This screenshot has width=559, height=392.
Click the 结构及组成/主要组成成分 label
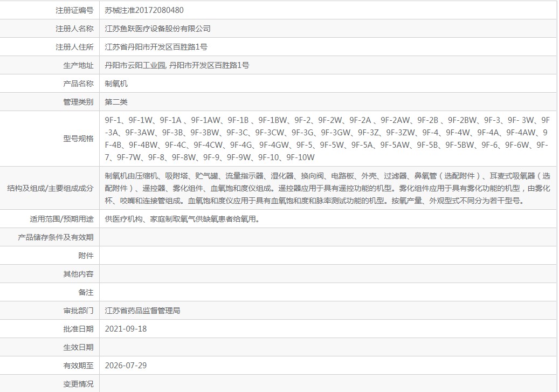tap(50, 188)
